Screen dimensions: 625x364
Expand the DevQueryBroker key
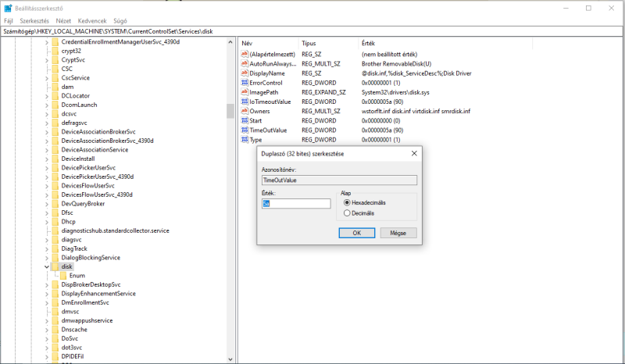[x=47, y=204]
